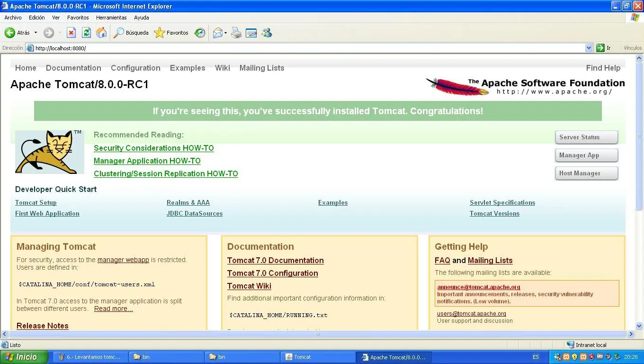Click the Tomcat cat logo image

[x=50, y=152]
